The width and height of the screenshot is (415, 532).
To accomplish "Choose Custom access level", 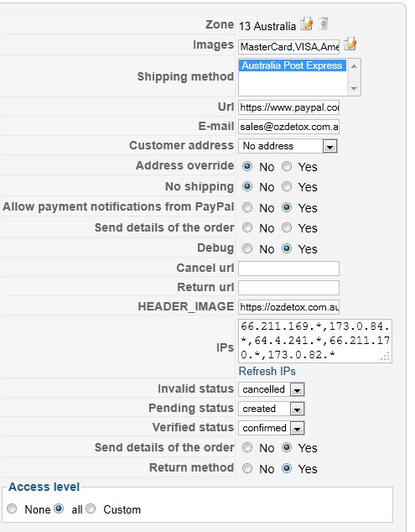I will click(x=91, y=509).
